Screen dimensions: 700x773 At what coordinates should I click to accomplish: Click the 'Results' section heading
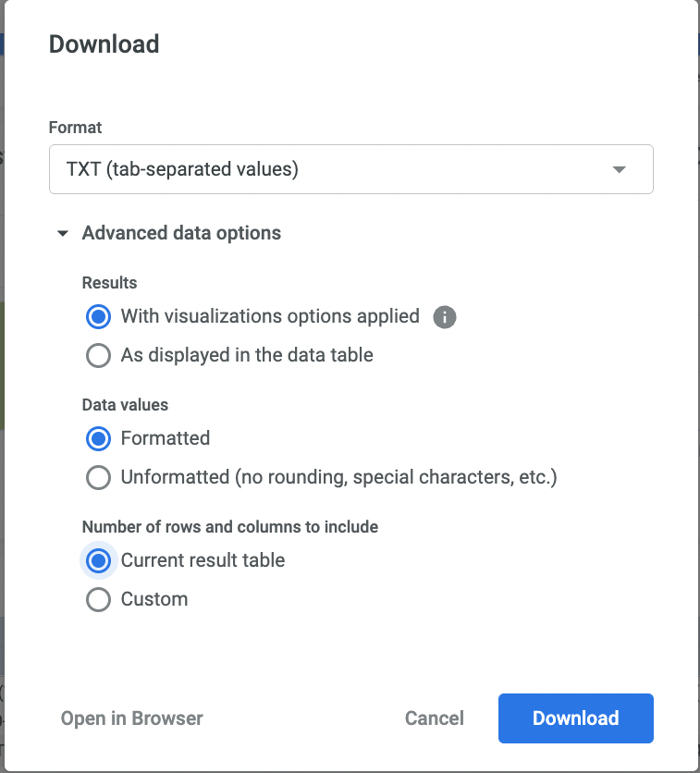click(x=110, y=283)
